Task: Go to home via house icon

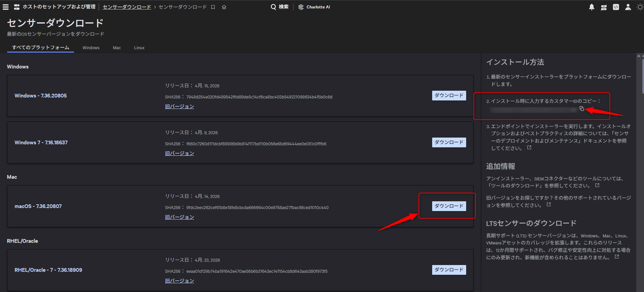Action: click(x=224, y=7)
